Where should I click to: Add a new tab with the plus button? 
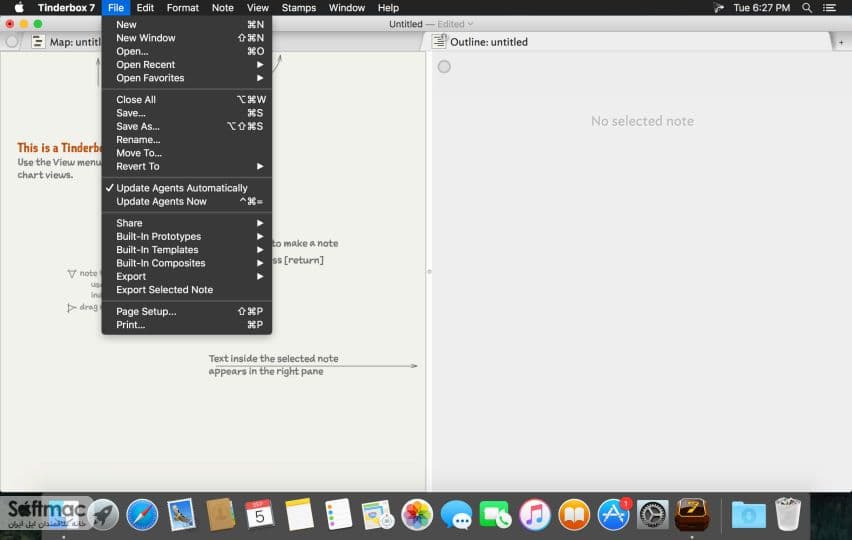tap(841, 42)
